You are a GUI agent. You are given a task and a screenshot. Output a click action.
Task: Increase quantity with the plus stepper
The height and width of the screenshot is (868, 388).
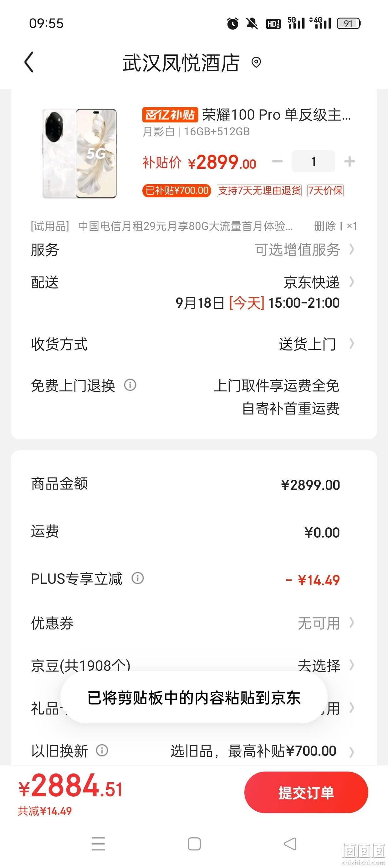pos(350,161)
